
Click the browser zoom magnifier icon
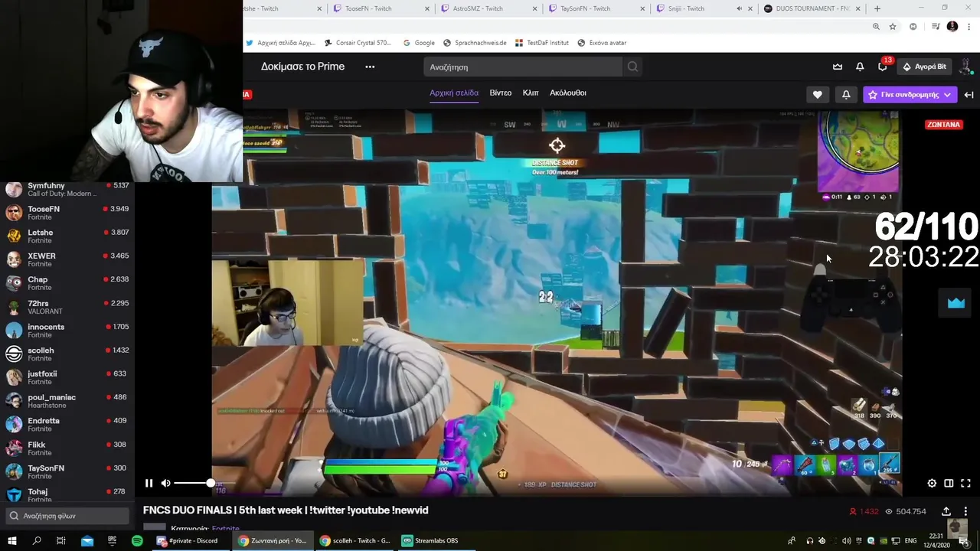click(x=876, y=27)
